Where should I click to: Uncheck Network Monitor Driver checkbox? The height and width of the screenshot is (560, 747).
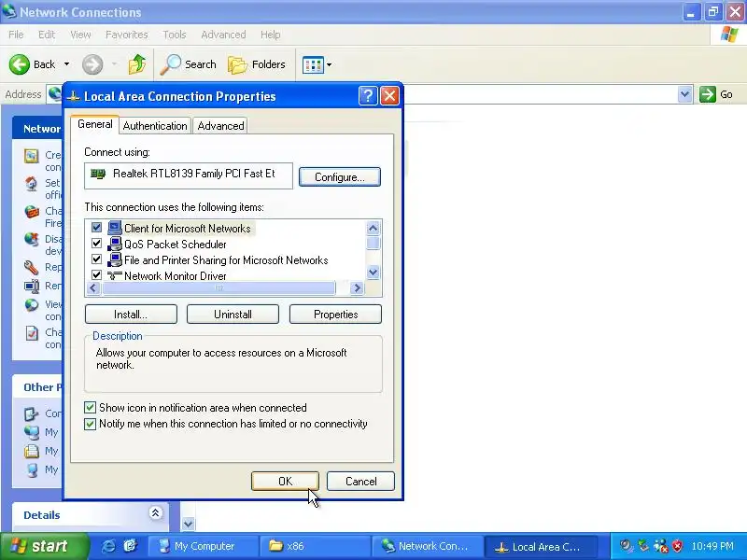click(x=96, y=274)
